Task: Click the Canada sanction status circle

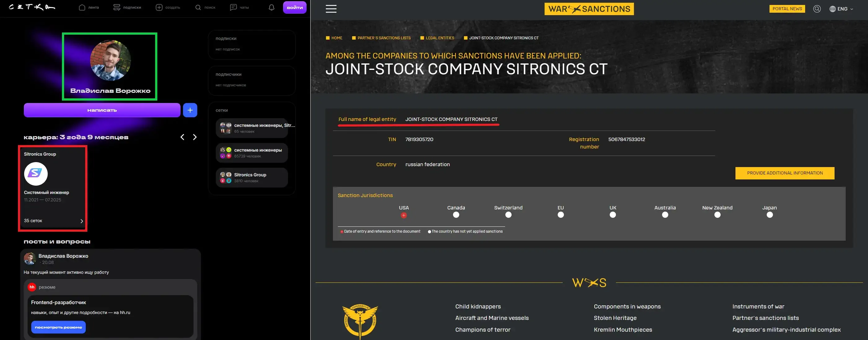Action: point(456,215)
